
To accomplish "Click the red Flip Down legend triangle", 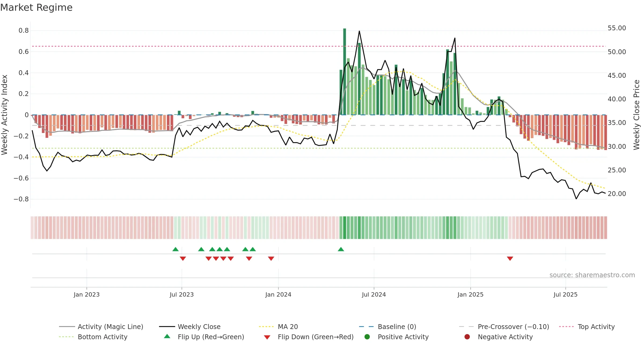I will [267, 337].
